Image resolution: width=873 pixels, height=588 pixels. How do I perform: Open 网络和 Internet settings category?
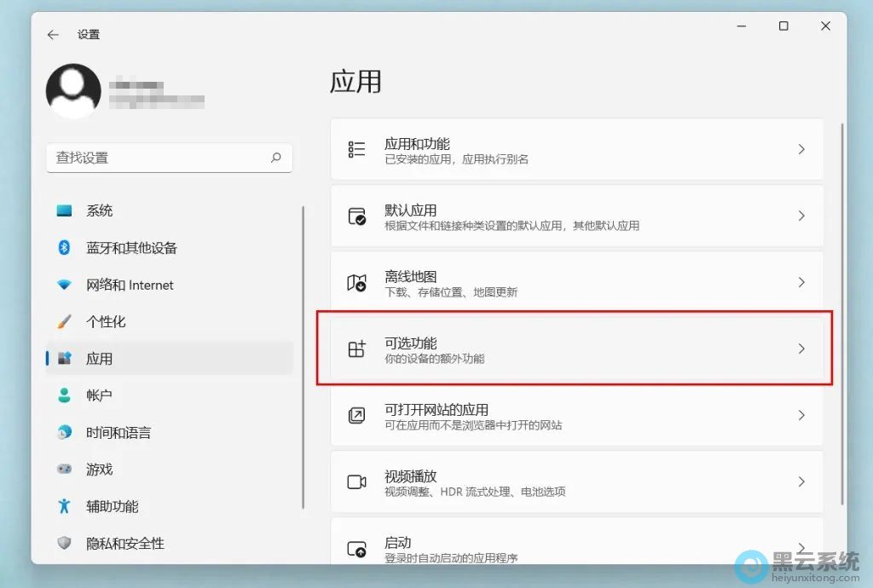point(130,285)
